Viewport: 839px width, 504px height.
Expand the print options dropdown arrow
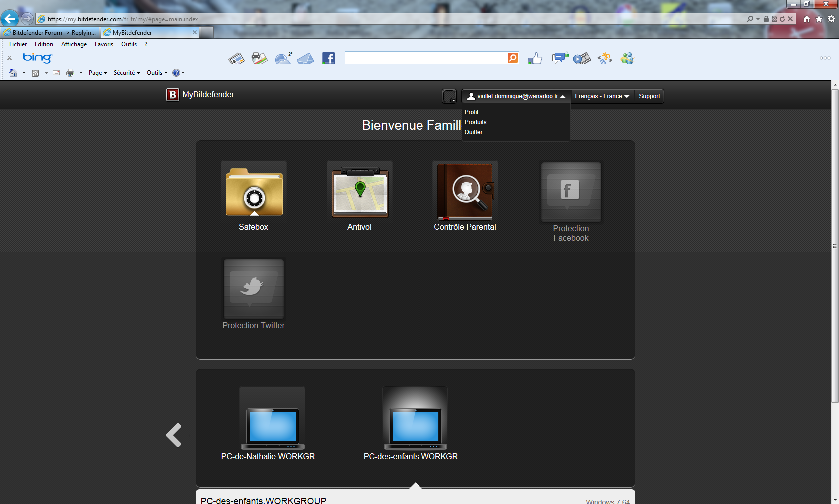click(x=81, y=73)
